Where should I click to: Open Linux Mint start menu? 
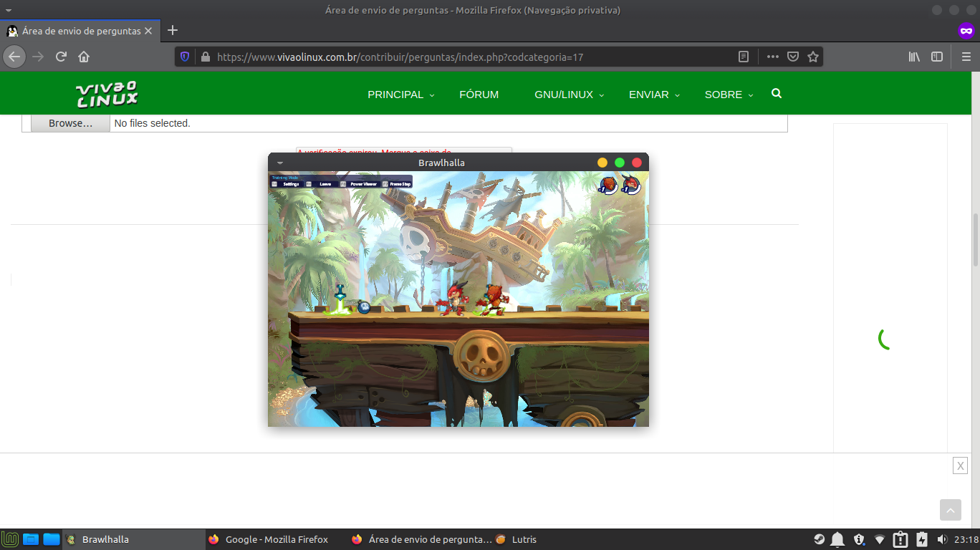coord(10,539)
